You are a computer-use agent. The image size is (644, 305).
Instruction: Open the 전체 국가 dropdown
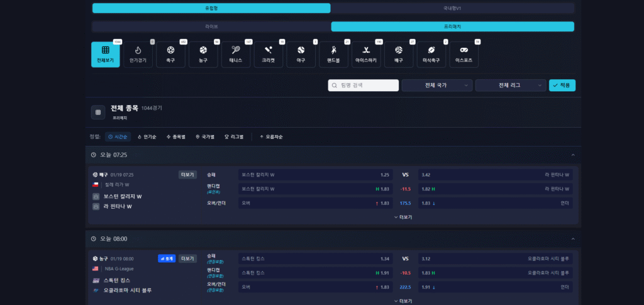coord(436,85)
